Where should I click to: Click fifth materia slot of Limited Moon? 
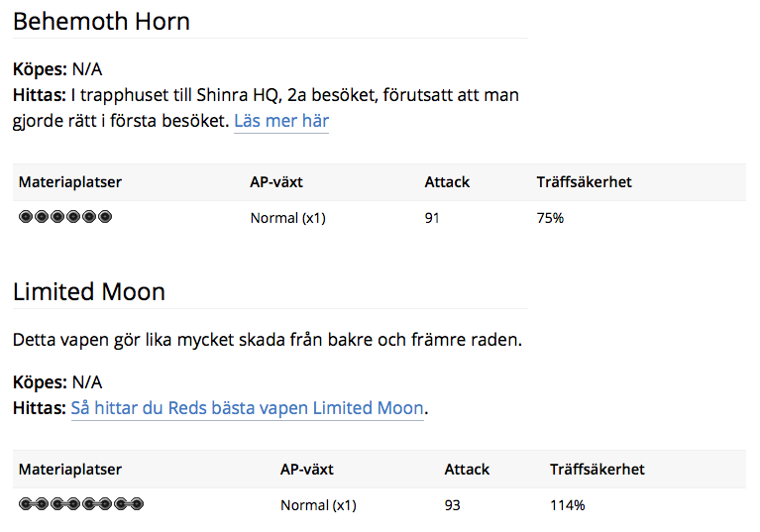(89, 504)
